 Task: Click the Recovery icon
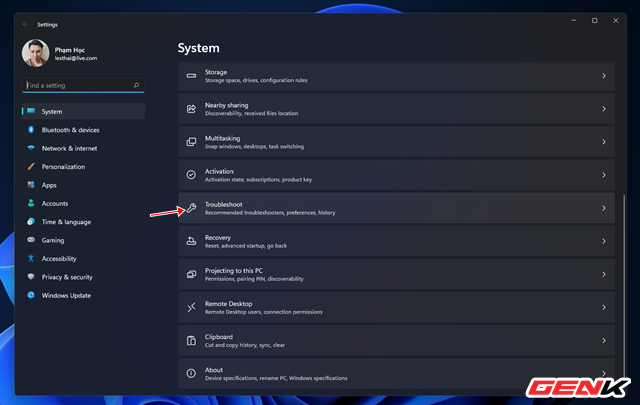(x=191, y=241)
